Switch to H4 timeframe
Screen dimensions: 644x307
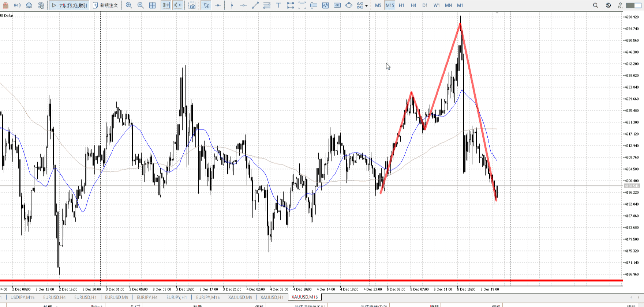(413, 5)
